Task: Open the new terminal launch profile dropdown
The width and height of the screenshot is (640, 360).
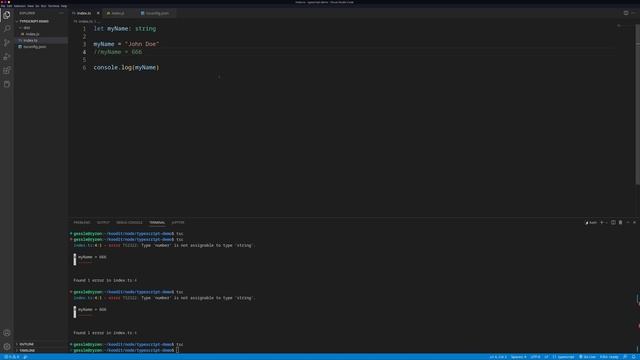Action: pyautogui.click(x=607, y=222)
